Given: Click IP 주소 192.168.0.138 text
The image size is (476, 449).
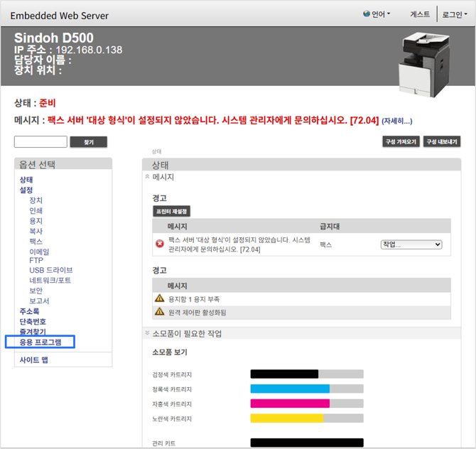Looking at the screenshot, I should pyautogui.click(x=68, y=50).
